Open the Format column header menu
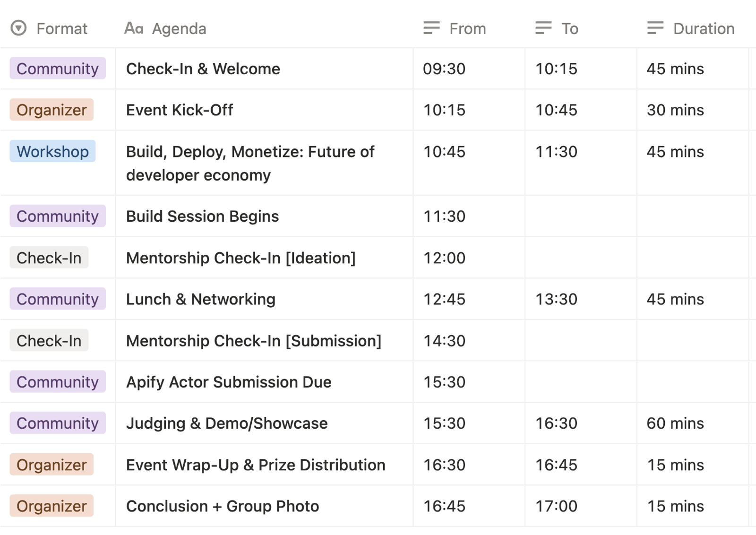 62,29
